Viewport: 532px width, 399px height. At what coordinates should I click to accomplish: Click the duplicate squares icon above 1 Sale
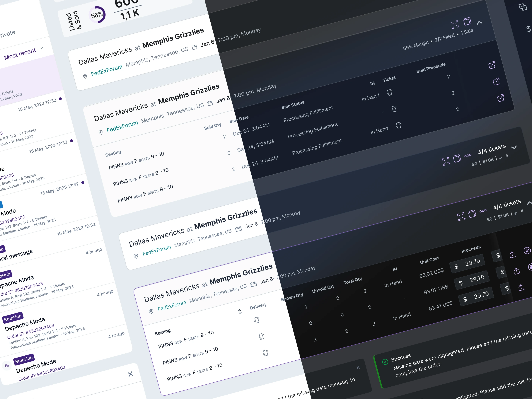tap(467, 21)
